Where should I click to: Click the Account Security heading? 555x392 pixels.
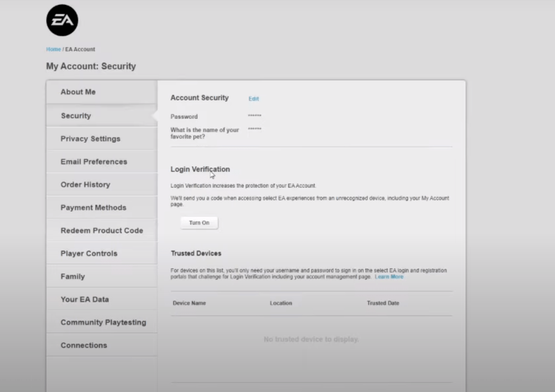tap(199, 98)
